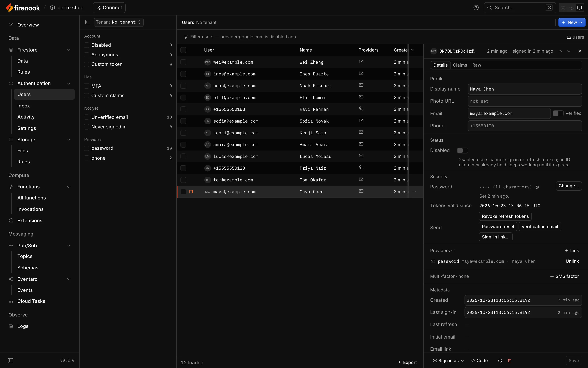
Task: Click the filter funnel icon
Action: point(186,37)
